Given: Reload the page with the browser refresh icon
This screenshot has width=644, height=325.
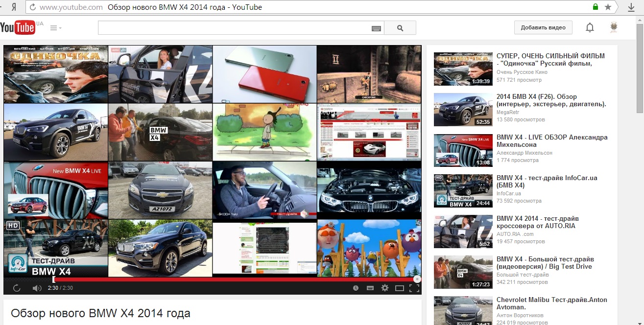Looking at the screenshot, I should 32,7.
